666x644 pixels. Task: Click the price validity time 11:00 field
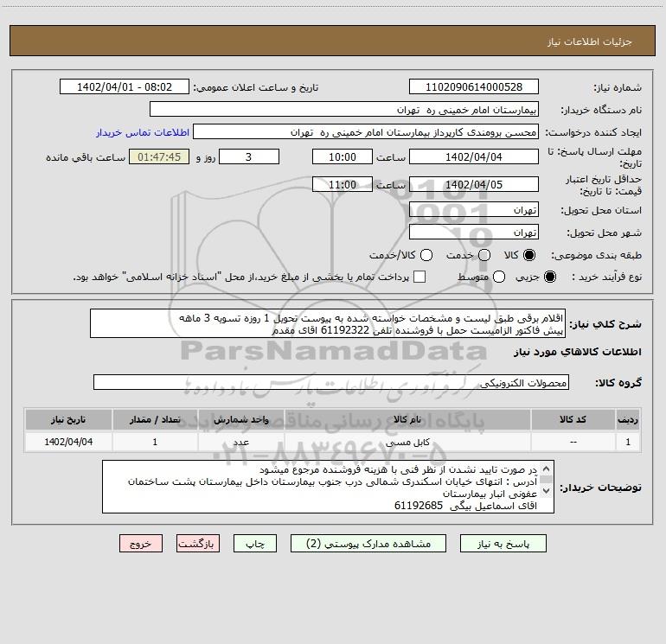(343, 184)
